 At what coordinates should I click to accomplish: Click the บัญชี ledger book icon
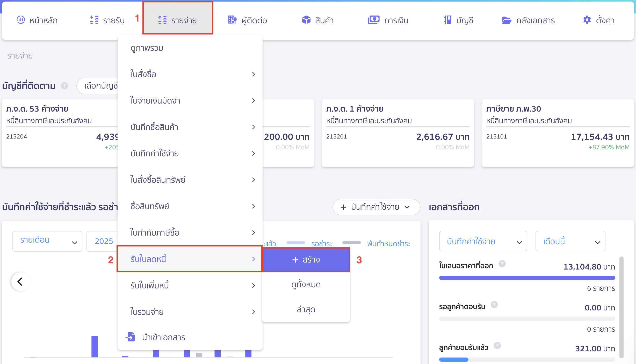(447, 20)
